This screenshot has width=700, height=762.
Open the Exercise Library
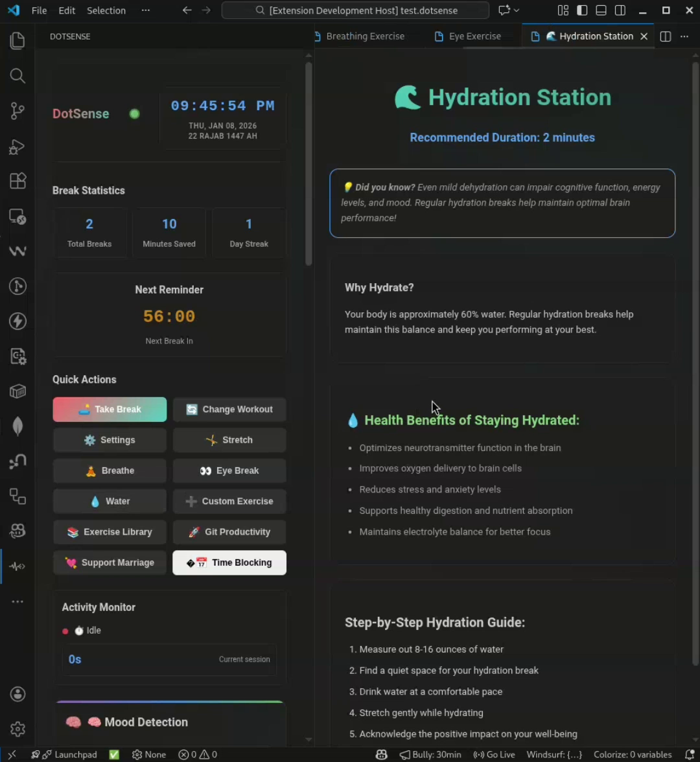coord(110,531)
